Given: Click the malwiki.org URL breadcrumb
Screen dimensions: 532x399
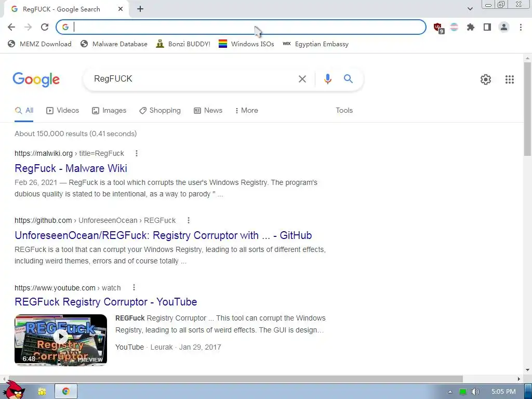Looking at the screenshot, I should [x=69, y=153].
